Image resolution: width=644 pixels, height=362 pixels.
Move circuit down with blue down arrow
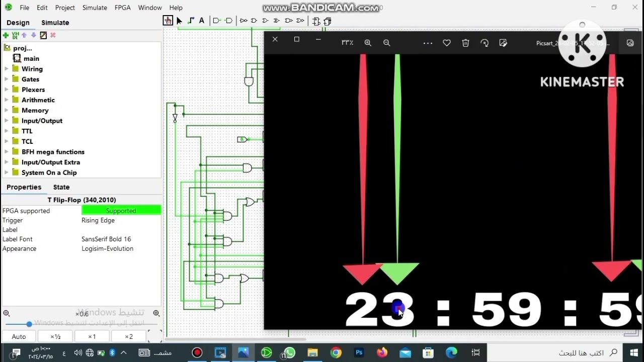[34, 35]
